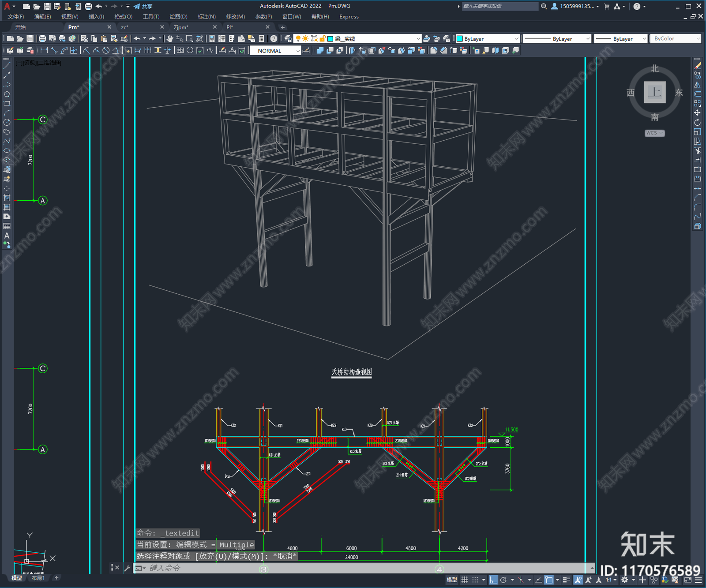Viewport: 706px width, 588px height.
Task: Click the keyword search box in title bar
Action: [500, 6]
